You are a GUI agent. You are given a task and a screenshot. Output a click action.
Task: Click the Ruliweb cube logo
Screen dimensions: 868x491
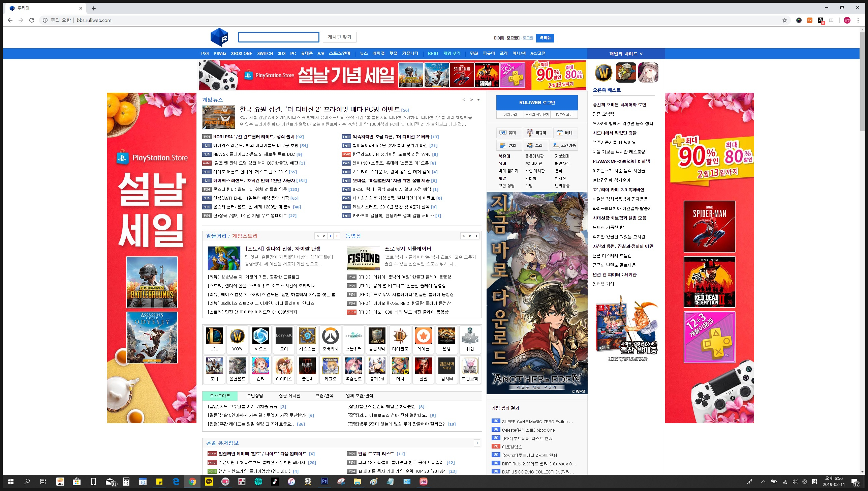[x=219, y=37]
